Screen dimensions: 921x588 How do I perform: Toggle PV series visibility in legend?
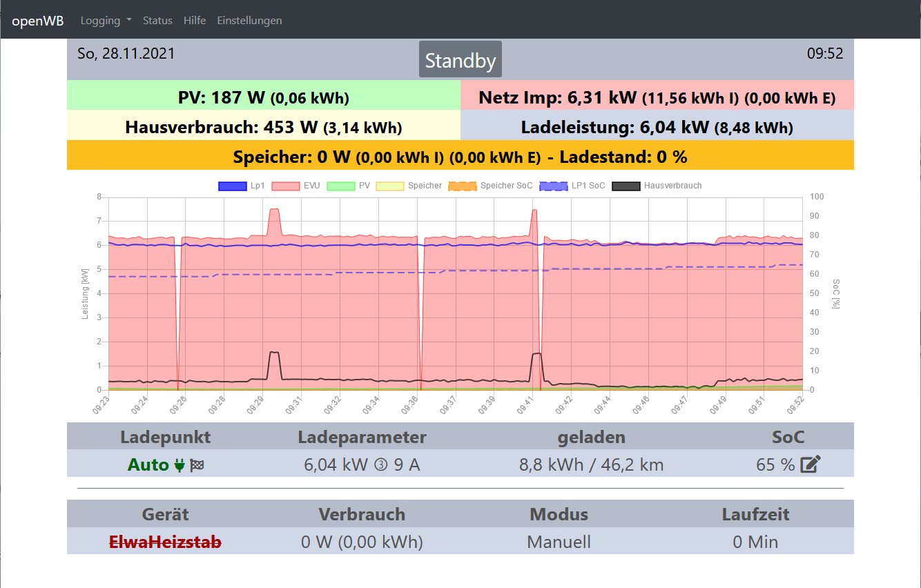[x=340, y=186]
